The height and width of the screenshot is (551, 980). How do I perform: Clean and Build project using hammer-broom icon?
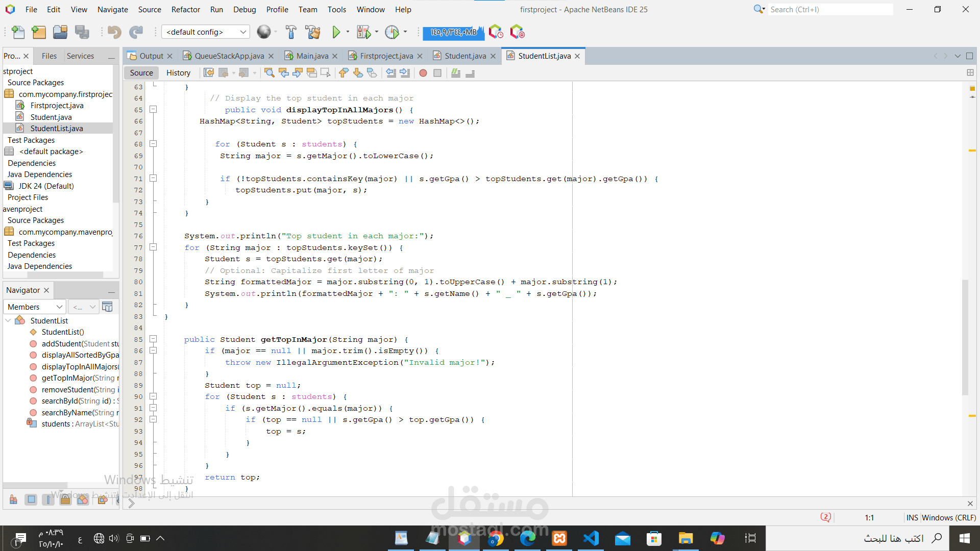tap(313, 32)
